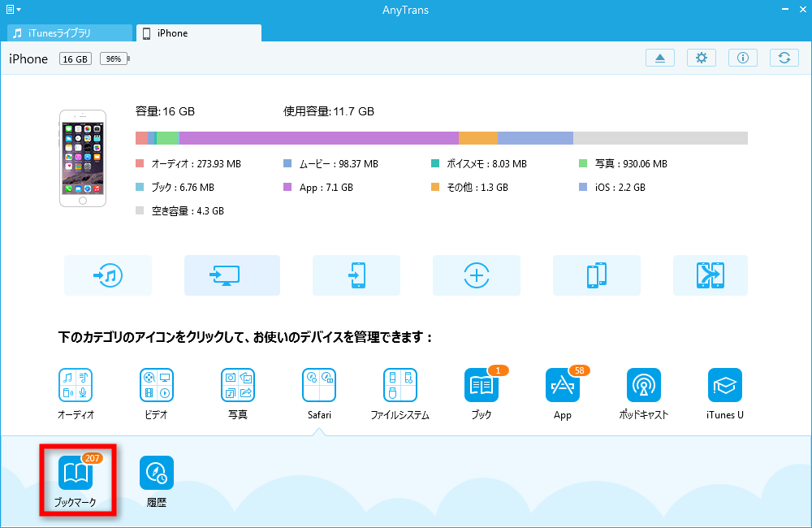Screen dimensions: 812x528
Task: Click the purple App segment of storage bar
Action: [x=319, y=138]
